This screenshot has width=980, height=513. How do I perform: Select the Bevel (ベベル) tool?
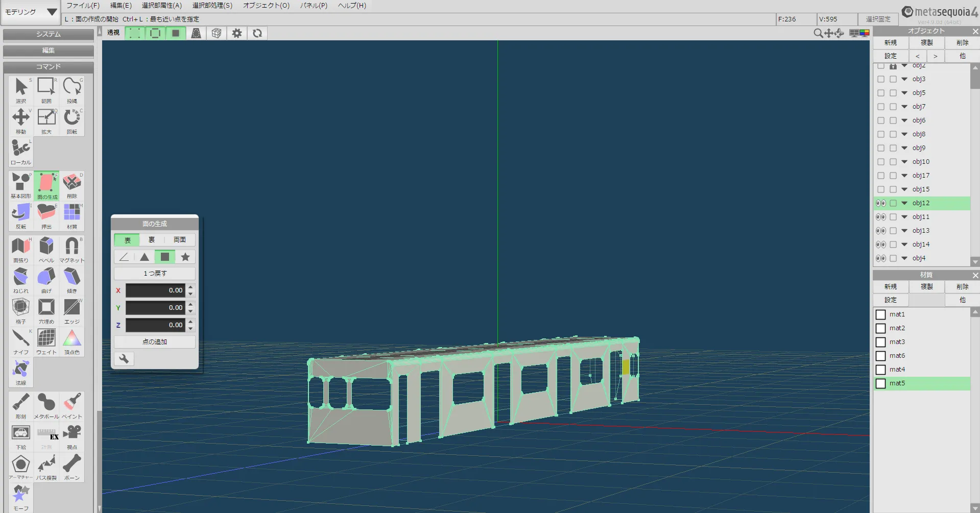pyautogui.click(x=46, y=249)
